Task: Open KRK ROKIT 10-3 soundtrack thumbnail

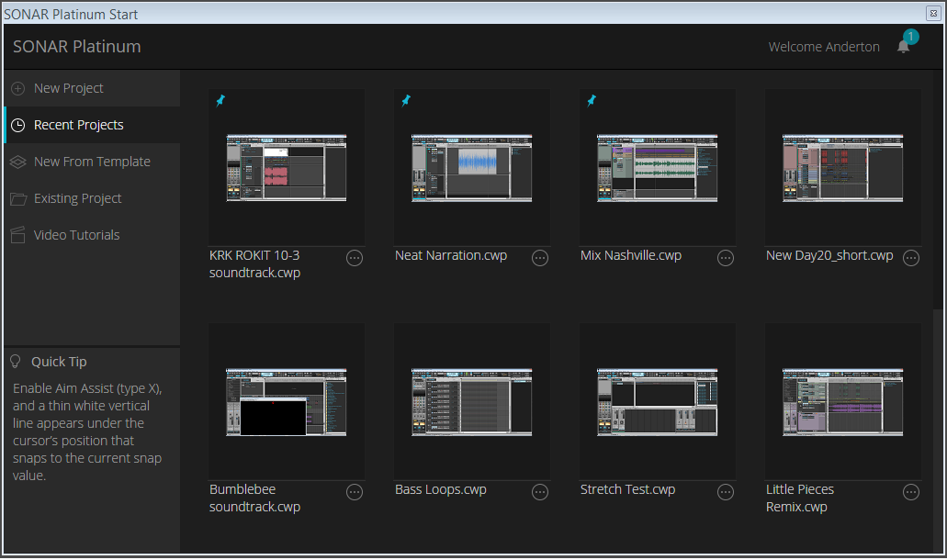Action: point(287,168)
